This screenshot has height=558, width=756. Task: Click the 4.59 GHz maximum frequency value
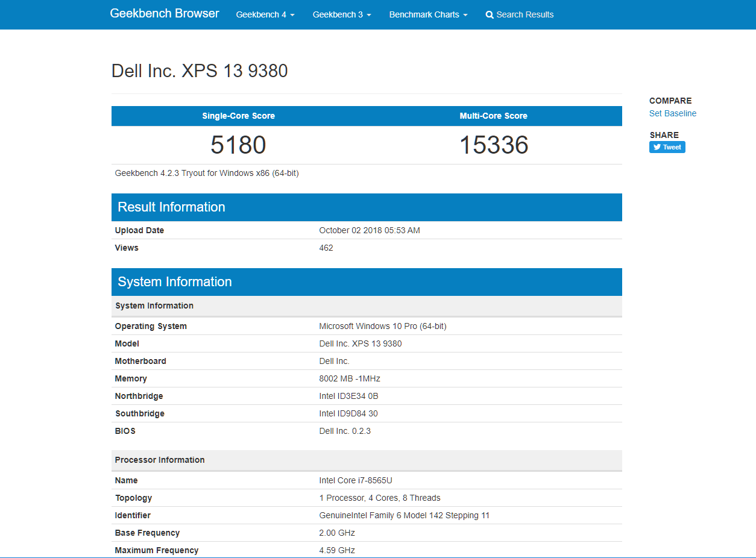point(337,550)
